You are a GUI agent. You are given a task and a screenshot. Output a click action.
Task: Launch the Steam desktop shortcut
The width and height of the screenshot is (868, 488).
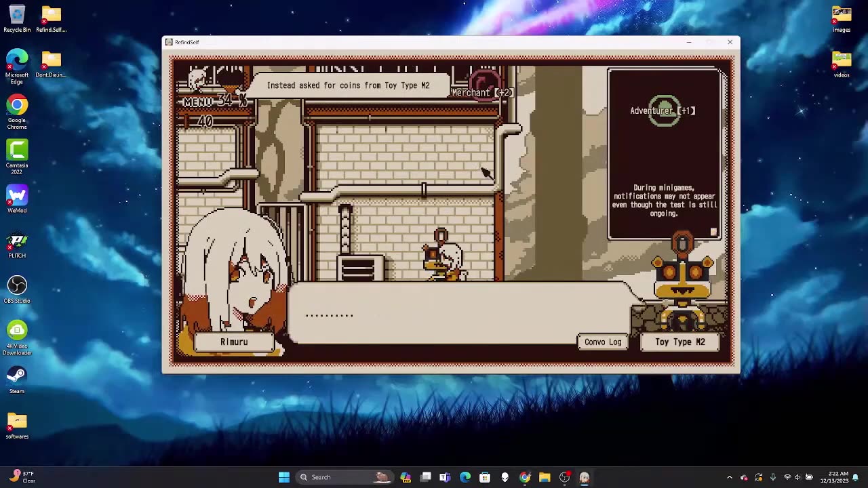17,381
